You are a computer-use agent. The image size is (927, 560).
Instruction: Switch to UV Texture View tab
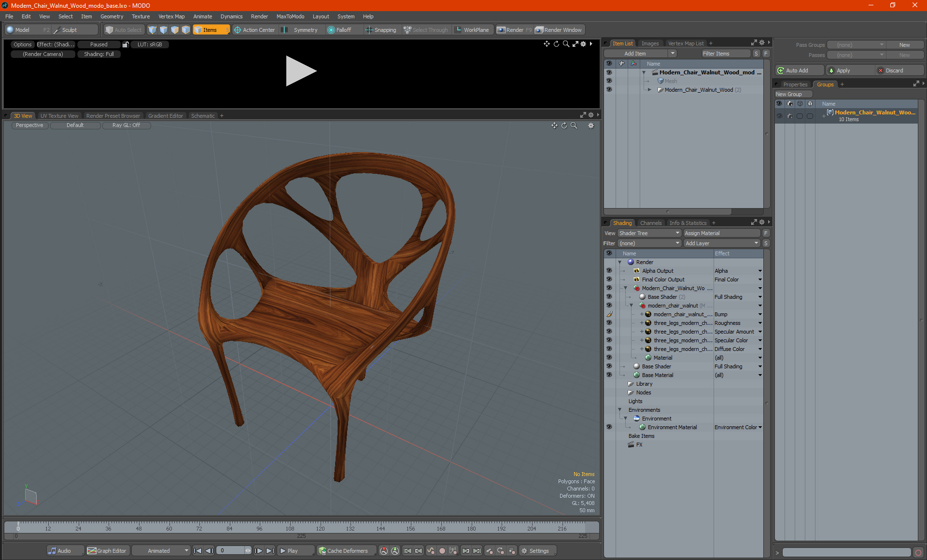(58, 115)
